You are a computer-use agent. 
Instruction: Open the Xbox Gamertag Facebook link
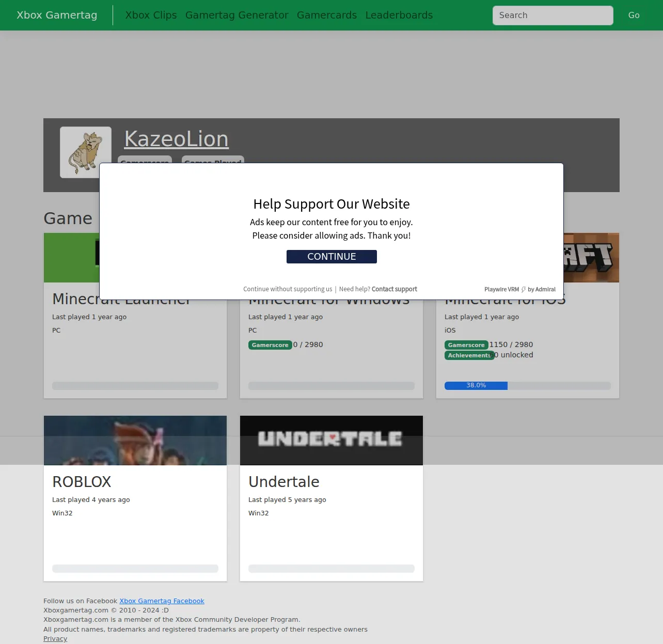click(162, 601)
